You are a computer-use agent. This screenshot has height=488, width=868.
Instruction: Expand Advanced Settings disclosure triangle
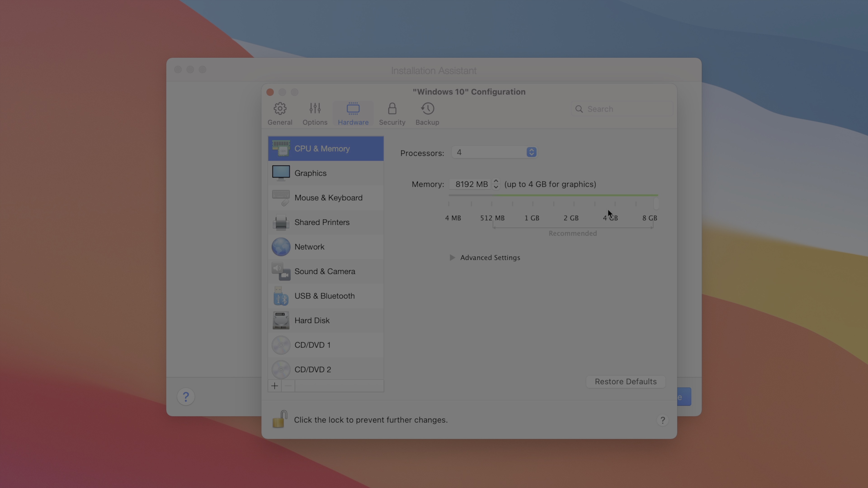pos(452,258)
